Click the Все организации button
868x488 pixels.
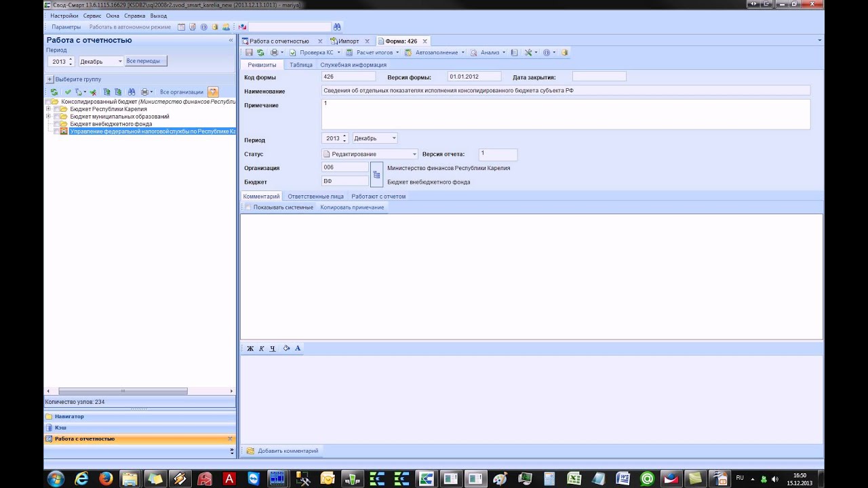point(182,92)
